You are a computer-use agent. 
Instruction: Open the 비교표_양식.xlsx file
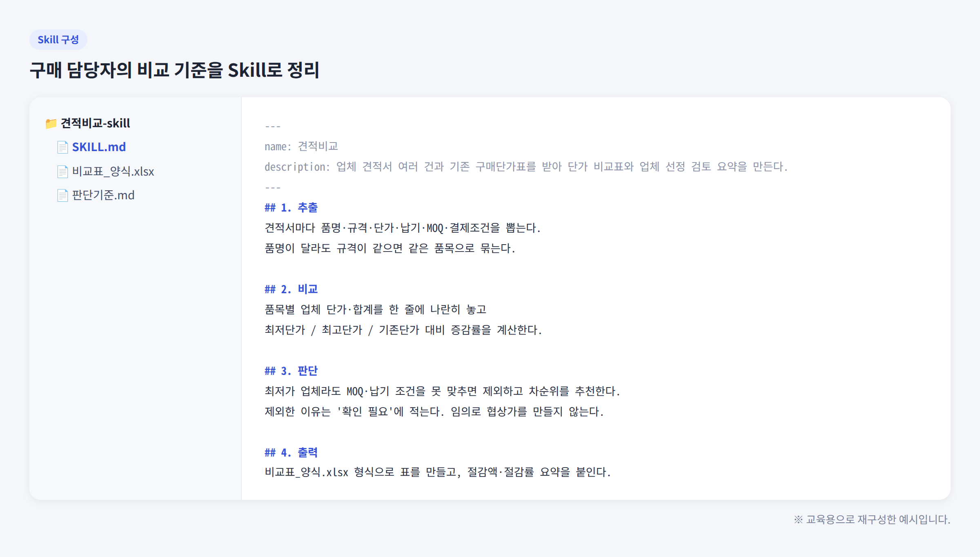coord(113,172)
